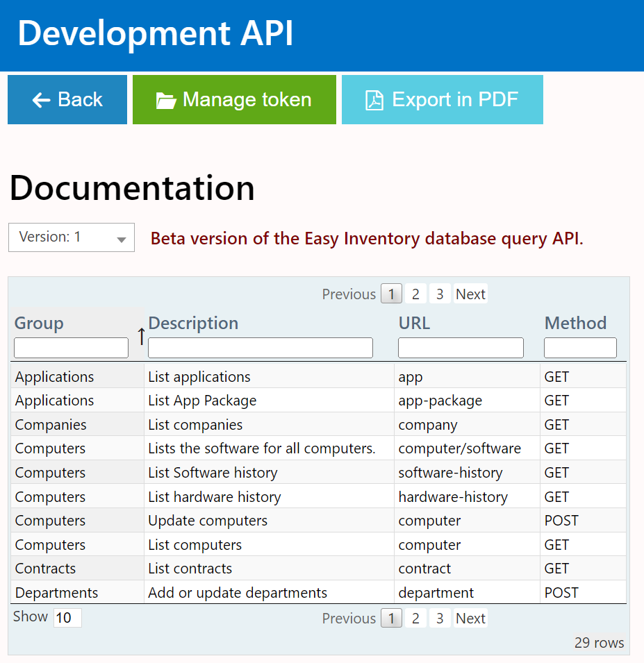
Task: Click the Method filter text box
Action: (580, 348)
